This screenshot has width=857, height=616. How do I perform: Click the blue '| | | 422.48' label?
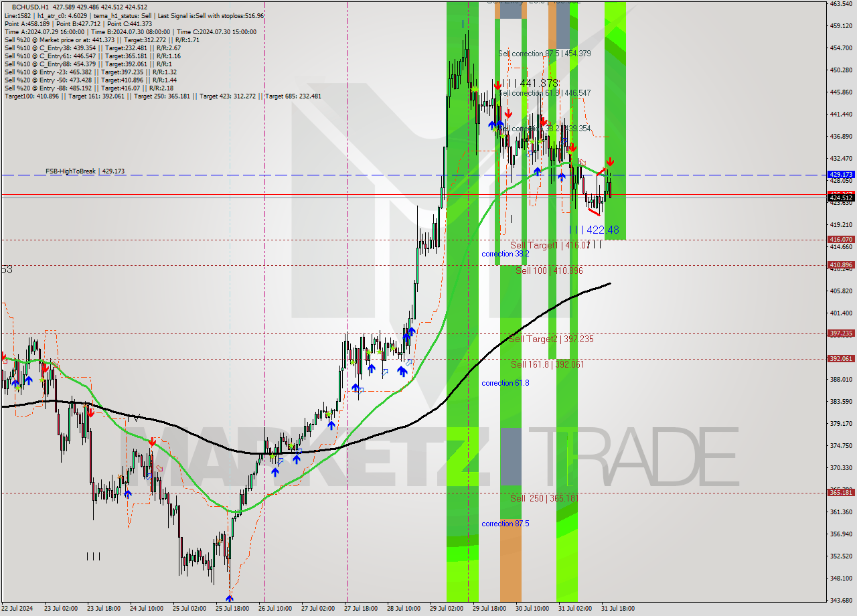[595, 230]
